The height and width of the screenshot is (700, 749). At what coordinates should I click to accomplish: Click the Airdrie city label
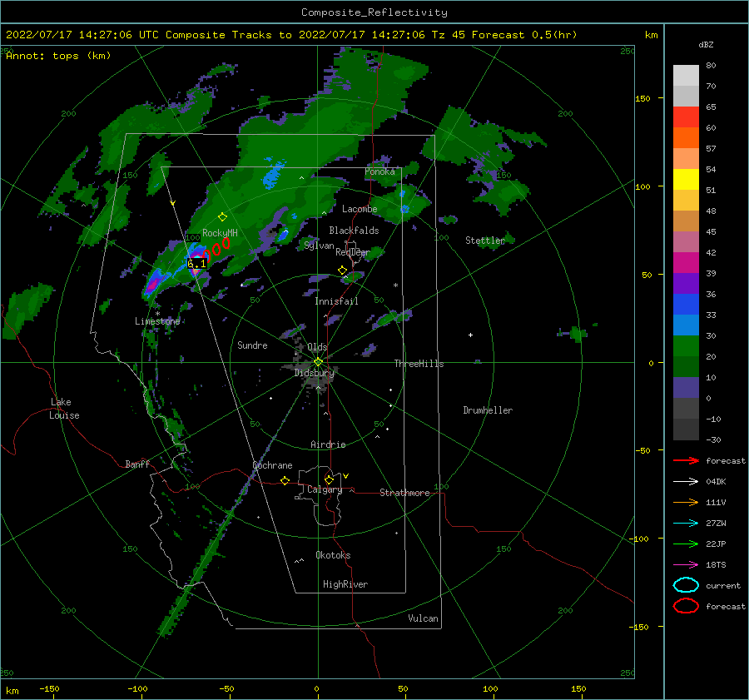tap(328, 444)
